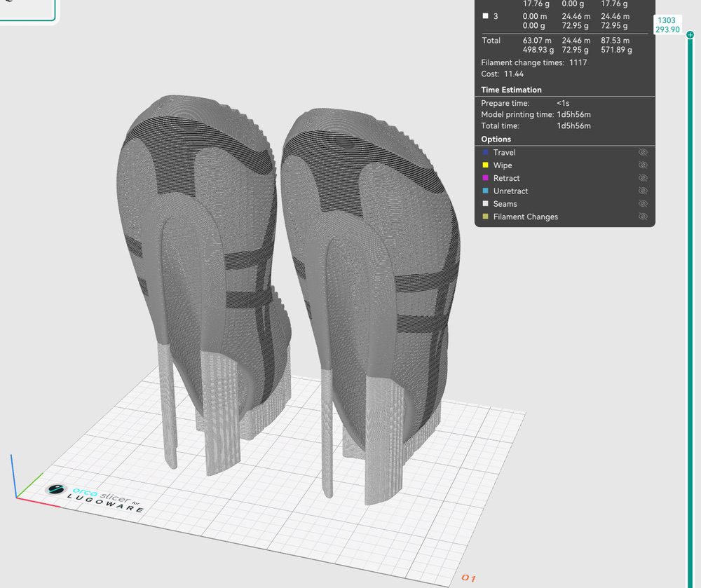Click the "Cost: 11.44" line
Viewport: 701px width, 588px height.
(502, 74)
